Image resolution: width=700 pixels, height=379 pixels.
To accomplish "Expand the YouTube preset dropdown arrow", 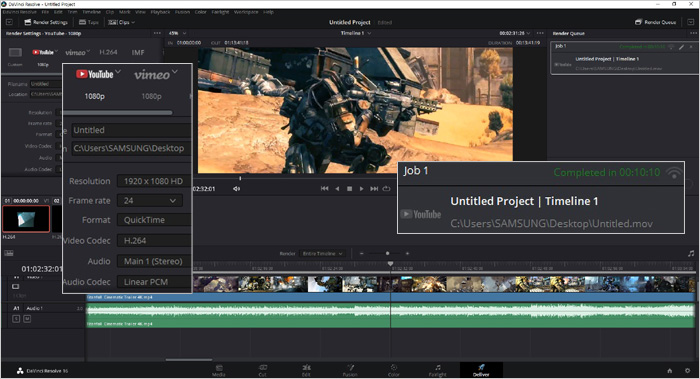I will [56, 51].
